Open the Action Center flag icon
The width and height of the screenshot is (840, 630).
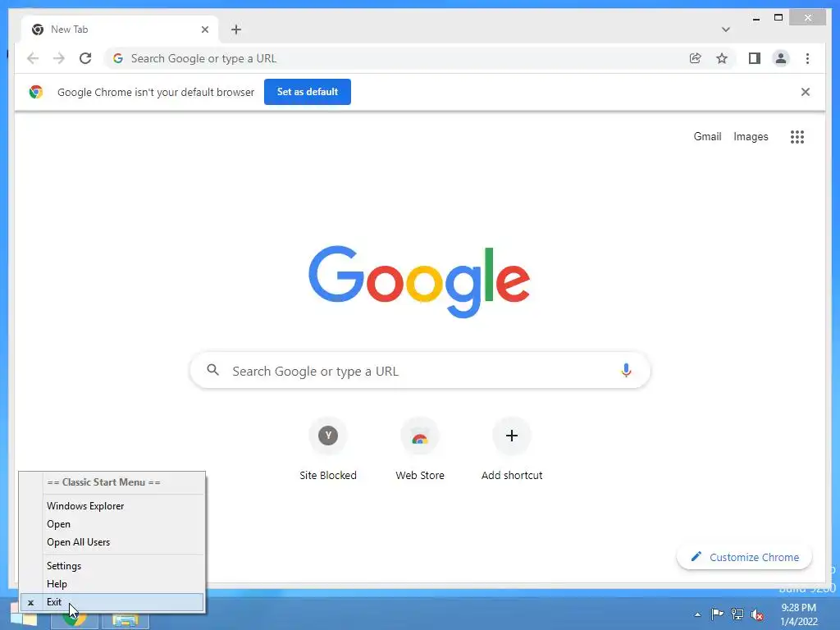[x=717, y=614]
